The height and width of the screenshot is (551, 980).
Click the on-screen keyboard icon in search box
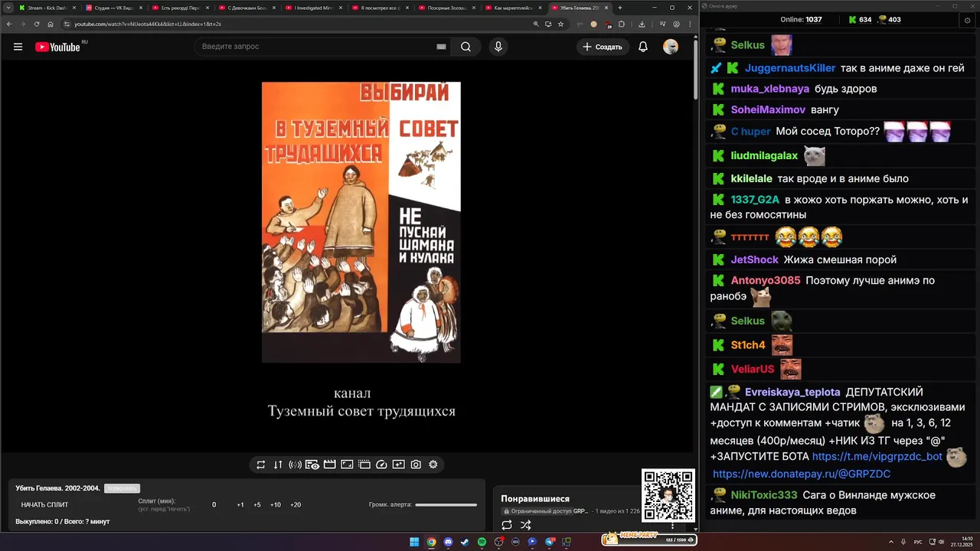441,47
